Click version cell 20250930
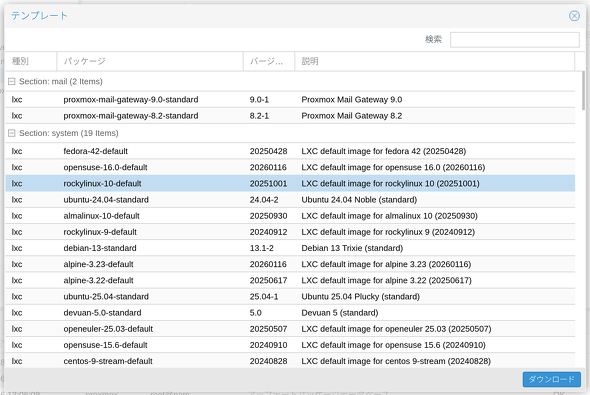The width and height of the screenshot is (590, 395). pyautogui.click(x=268, y=216)
